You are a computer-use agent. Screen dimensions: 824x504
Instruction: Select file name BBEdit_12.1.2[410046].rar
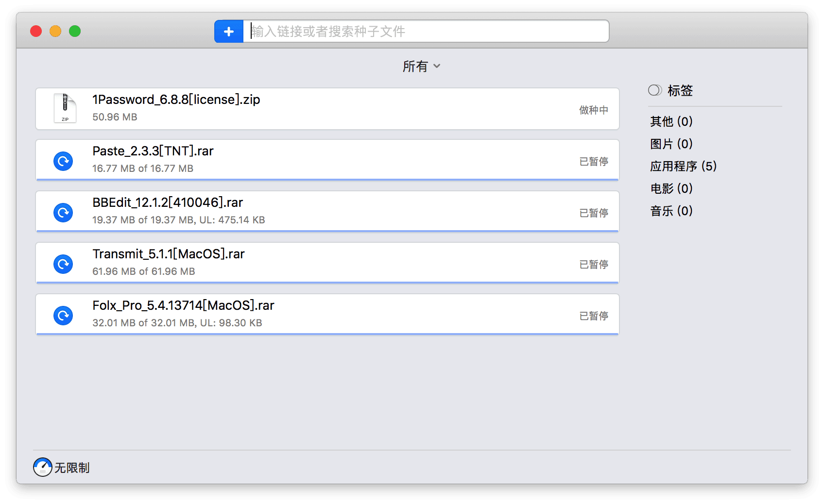pos(168,202)
